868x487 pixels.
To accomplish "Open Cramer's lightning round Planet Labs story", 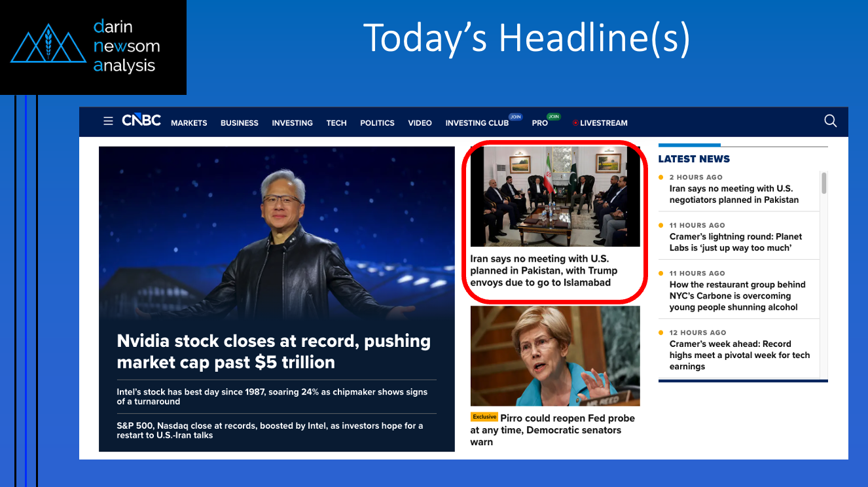I will click(735, 242).
